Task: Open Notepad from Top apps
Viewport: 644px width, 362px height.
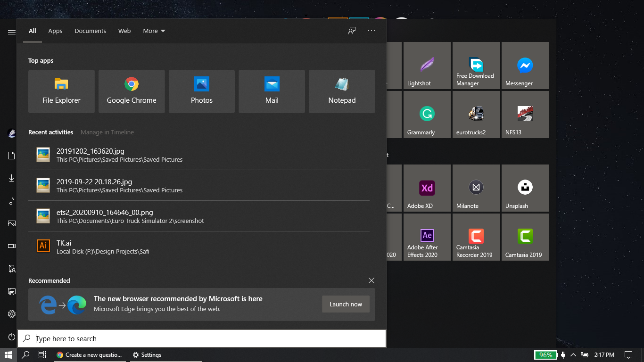Action: pos(342,91)
